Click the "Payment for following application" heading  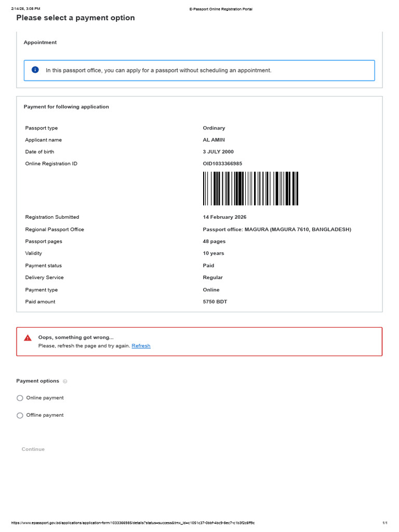[x=66, y=107]
